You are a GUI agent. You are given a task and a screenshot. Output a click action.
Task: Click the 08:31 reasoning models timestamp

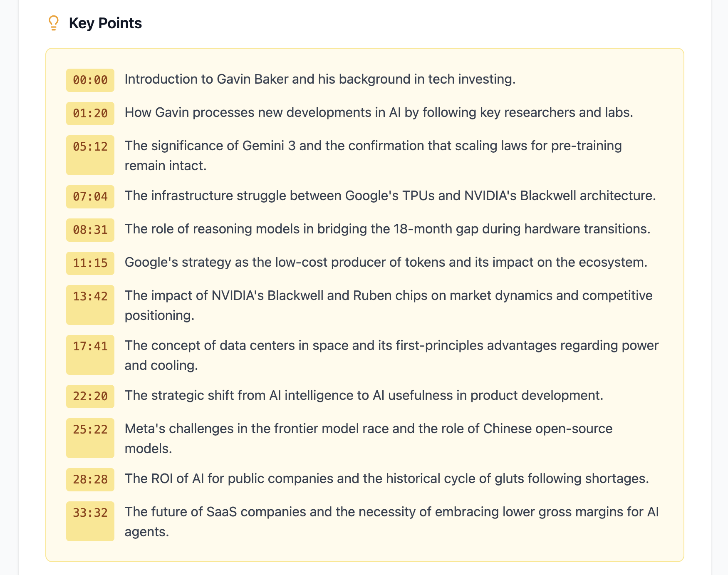90,230
